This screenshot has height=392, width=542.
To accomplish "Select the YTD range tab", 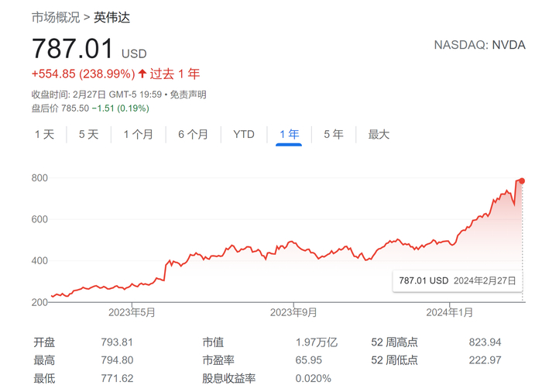I will coord(244,134).
